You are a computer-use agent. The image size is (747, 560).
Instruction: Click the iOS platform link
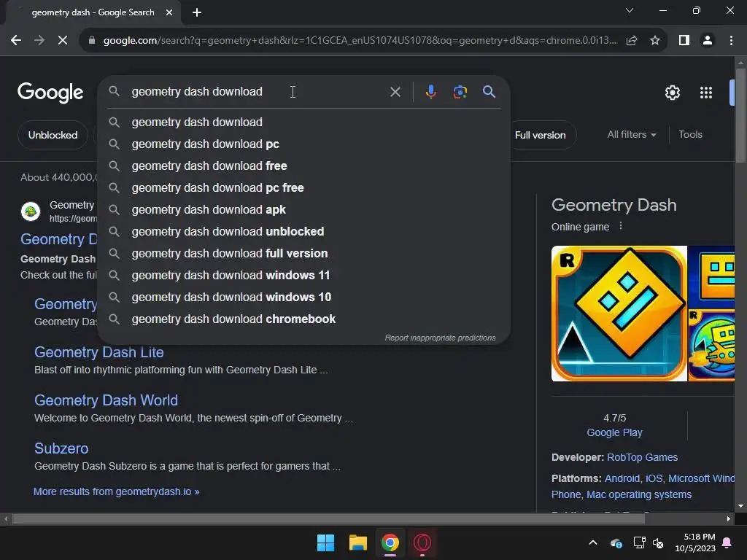pyautogui.click(x=654, y=478)
